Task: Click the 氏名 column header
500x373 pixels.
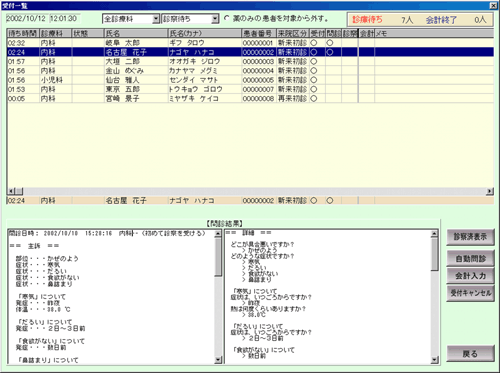Action: coord(136,33)
